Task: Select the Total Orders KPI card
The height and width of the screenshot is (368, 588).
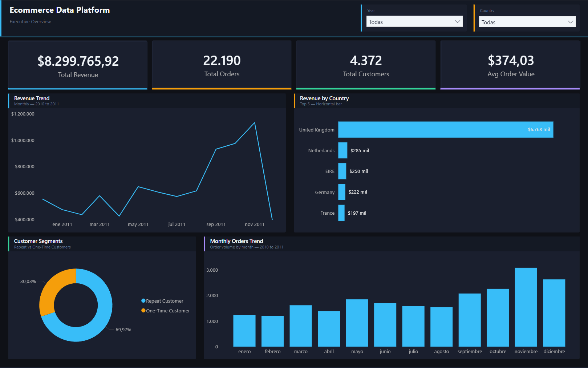Action: 222,65
